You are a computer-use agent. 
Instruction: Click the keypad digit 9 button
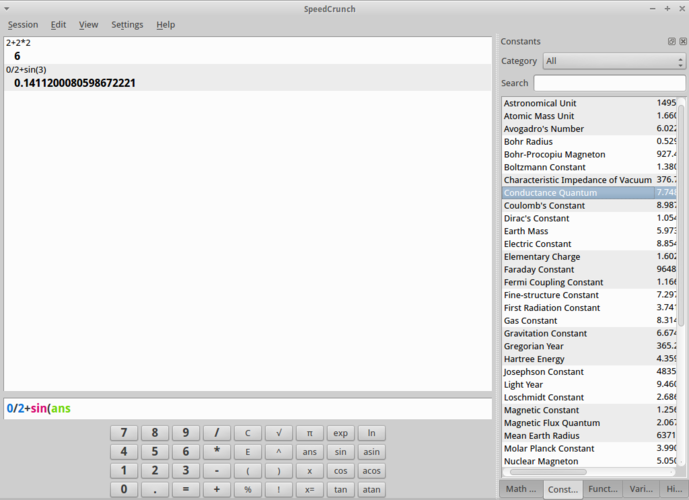(x=185, y=433)
